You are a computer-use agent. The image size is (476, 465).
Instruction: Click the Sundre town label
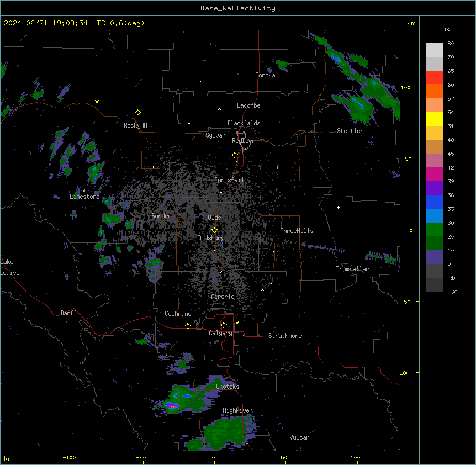tap(161, 216)
